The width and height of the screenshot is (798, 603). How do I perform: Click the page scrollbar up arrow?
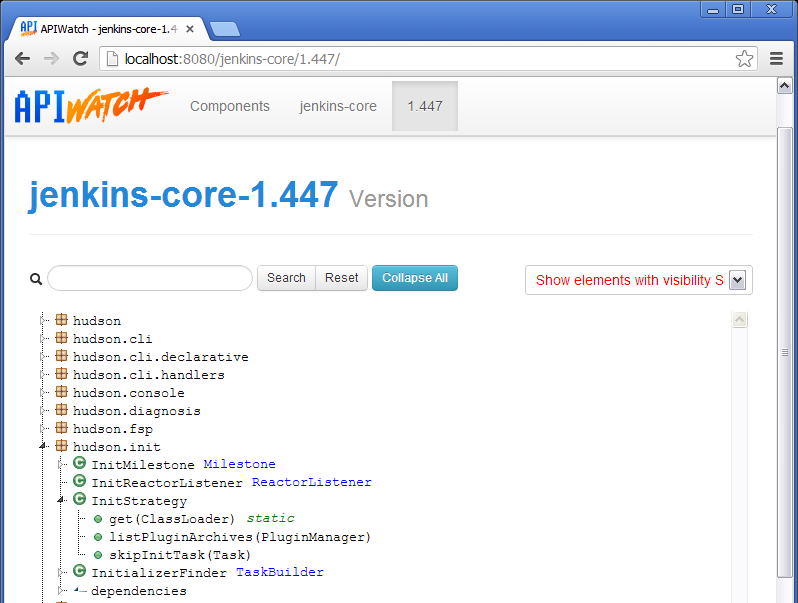pyautogui.click(x=784, y=85)
